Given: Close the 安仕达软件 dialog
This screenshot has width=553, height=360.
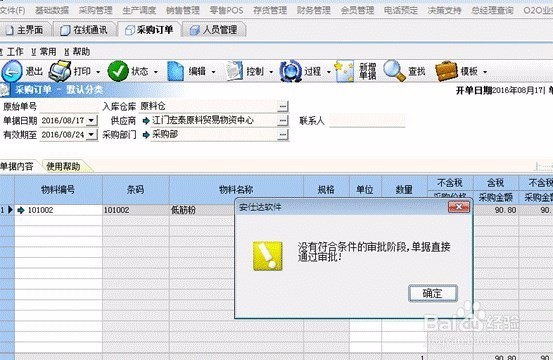Looking at the screenshot, I should [x=458, y=207].
